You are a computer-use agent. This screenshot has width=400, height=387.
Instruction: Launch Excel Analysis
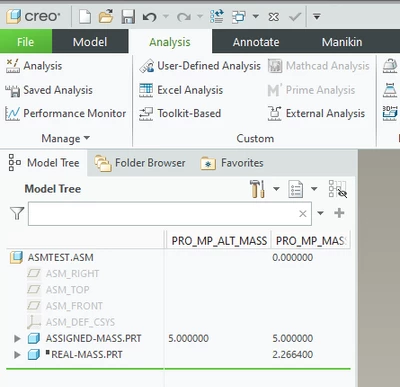pyautogui.click(x=181, y=90)
